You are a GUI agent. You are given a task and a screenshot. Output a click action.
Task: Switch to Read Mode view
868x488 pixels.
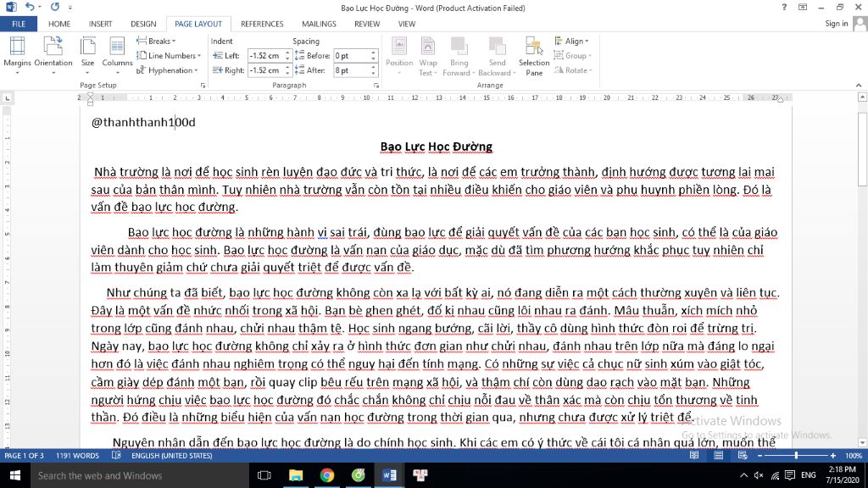693,455
